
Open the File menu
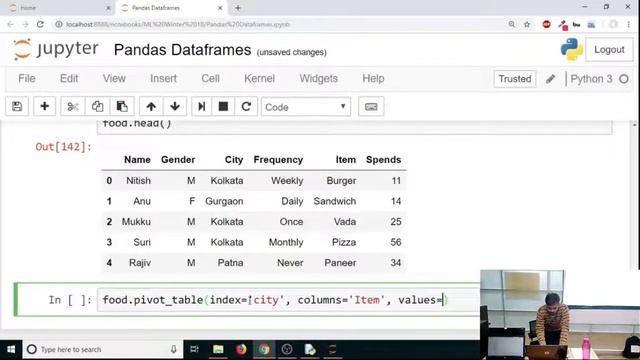point(27,78)
